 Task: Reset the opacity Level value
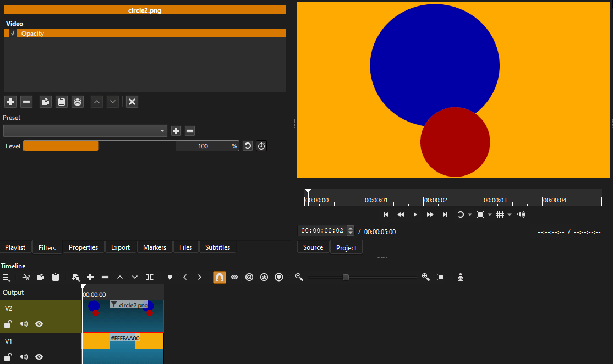click(x=247, y=146)
